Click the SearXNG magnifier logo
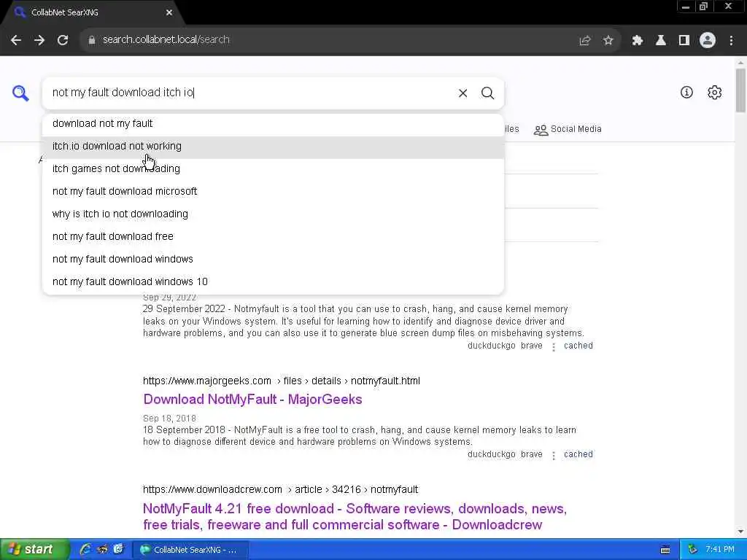The height and width of the screenshot is (560, 747). [20, 93]
